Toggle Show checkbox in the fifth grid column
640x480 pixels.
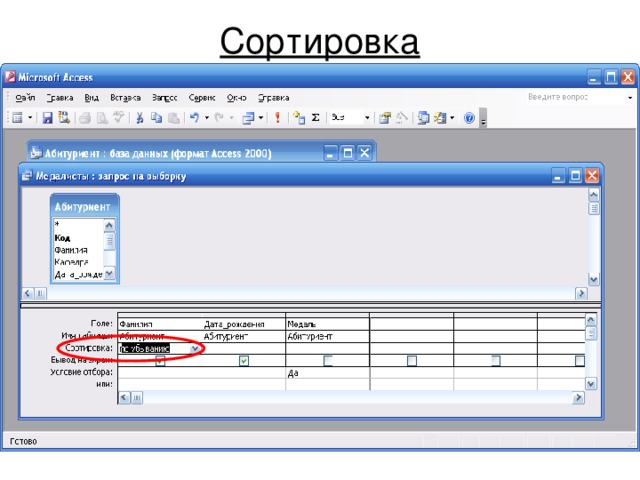pyautogui.click(x=496, y=361)
